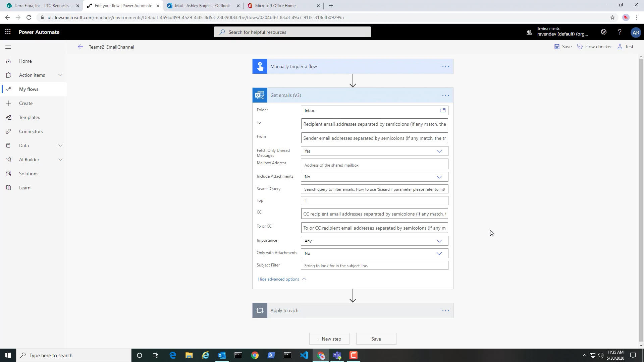644x362 pixels.
Task: Click the folder picker icon in Folder field
Action: pos(443,110)
